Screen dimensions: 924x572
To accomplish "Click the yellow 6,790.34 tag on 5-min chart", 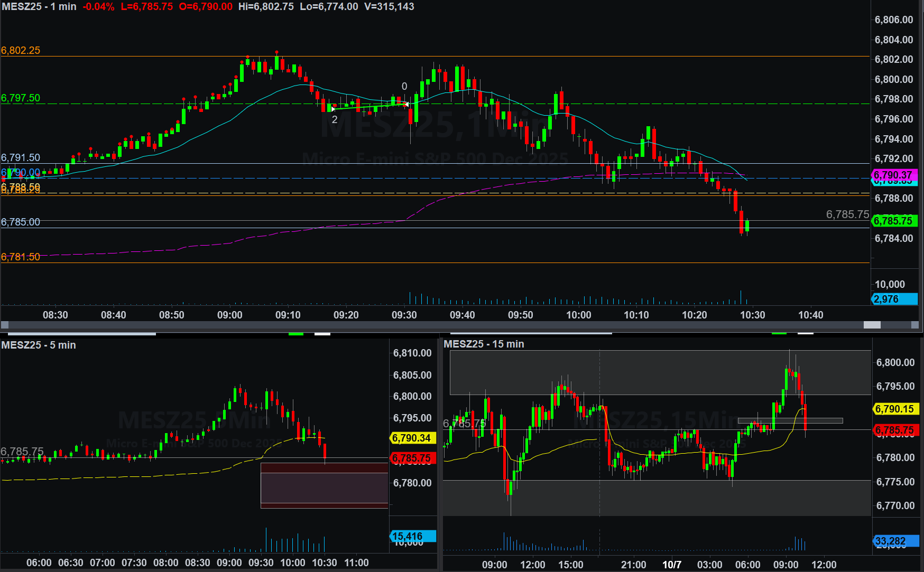I will click(412, 438).
